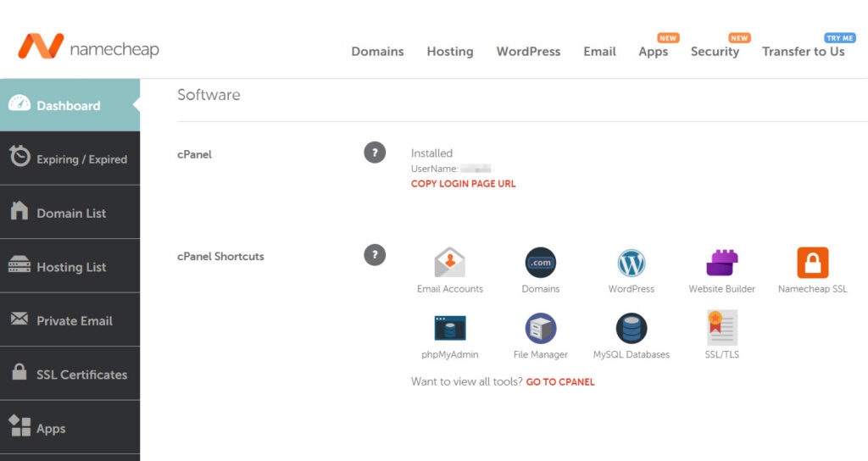
Task: Click the help icon next to cPanel
Action: point(375,153)
